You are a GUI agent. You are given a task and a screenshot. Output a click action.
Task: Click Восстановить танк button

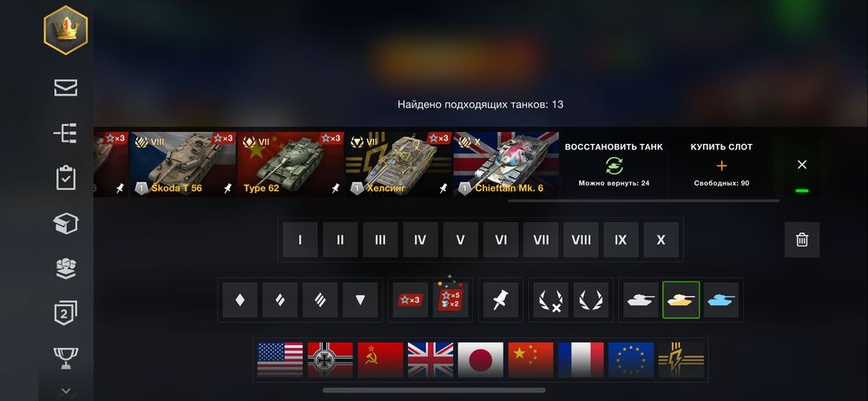pyautogui.click(x=614, y=165)
